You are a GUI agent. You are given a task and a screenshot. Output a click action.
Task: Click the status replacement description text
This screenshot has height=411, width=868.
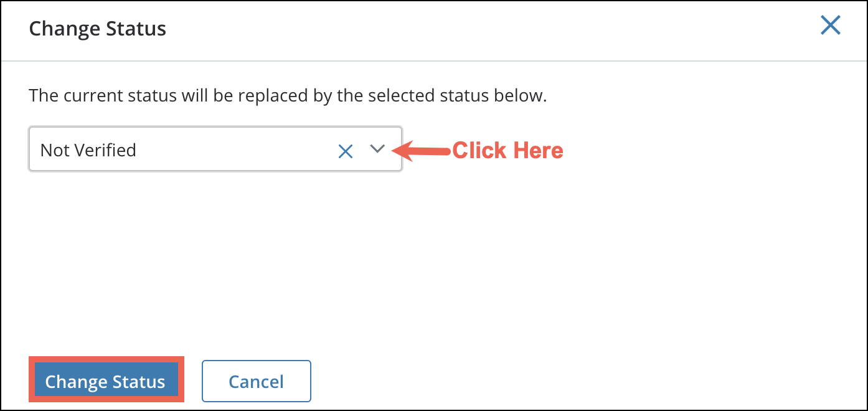[288, 97]
